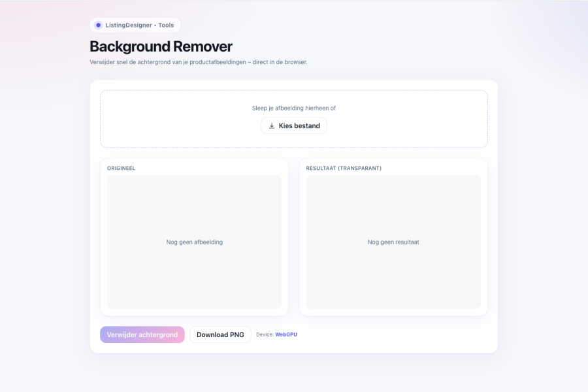
Task: Click the Background Remover heading
Action: click(161, 46)
